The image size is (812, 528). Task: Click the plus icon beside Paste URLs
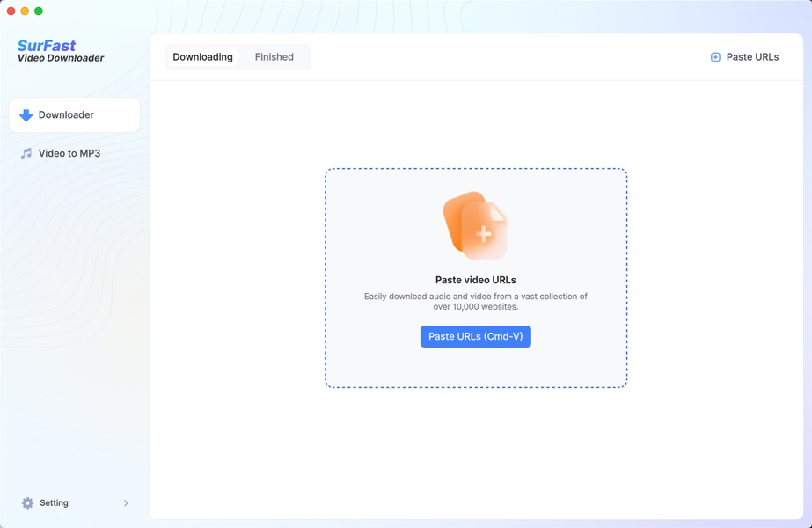[x=715, y=57]
